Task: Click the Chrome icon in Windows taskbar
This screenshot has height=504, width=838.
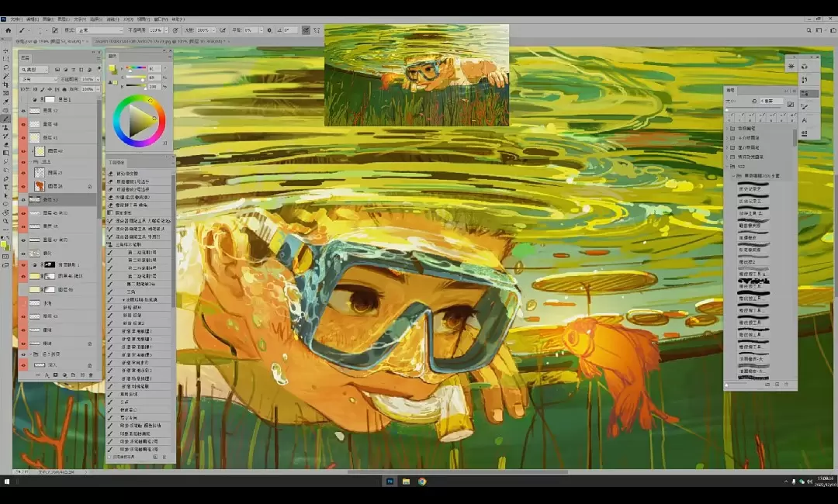Action: [422, 482]
